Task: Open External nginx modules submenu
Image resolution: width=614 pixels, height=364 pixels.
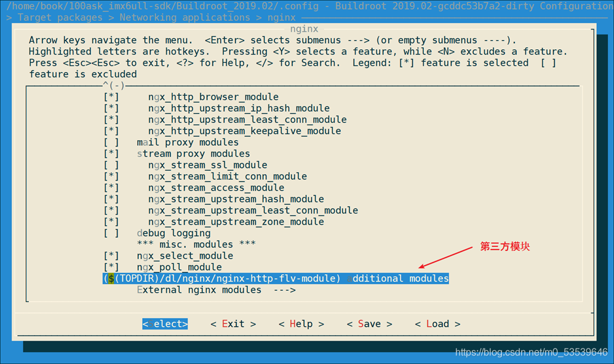Action: [x=216, y=290]
